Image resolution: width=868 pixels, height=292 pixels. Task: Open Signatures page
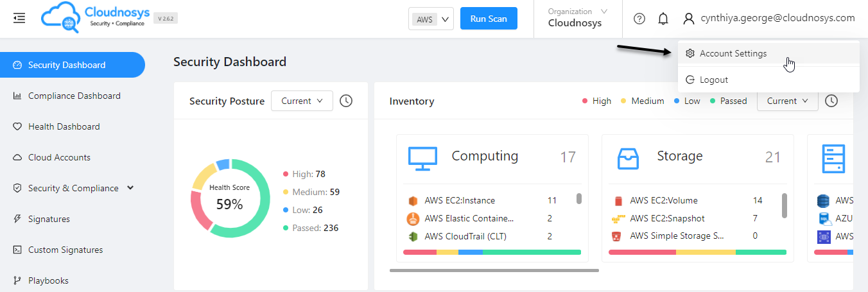(x=73, y=219)
